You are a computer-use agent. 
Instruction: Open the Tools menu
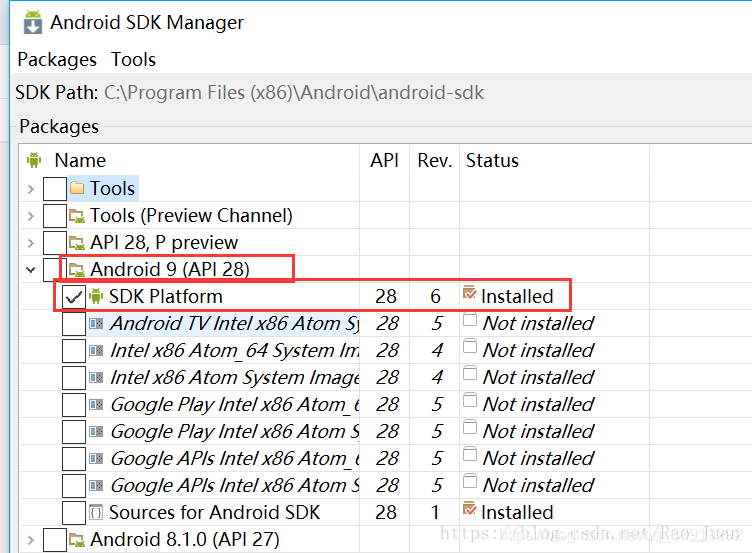pos(133,60)
